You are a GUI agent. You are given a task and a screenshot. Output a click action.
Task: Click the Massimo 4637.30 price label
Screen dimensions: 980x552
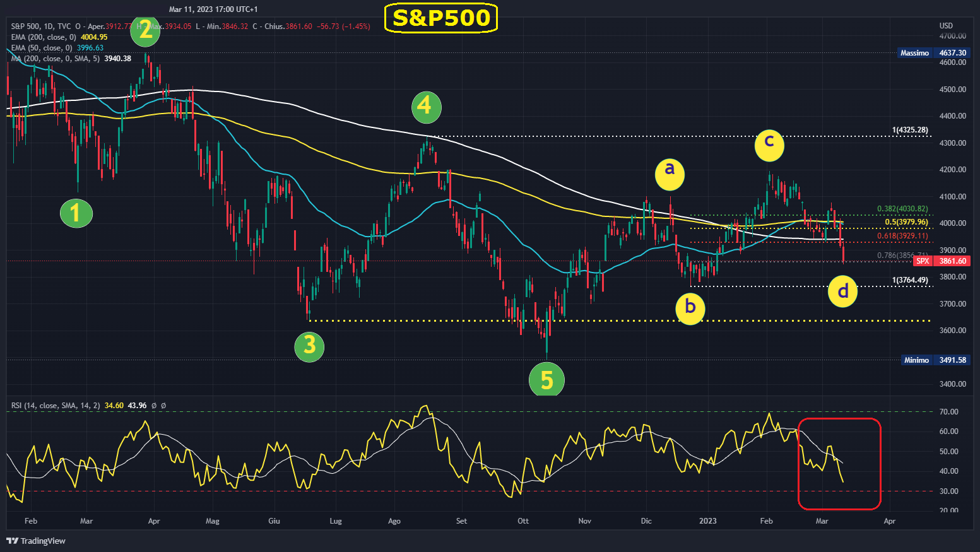click(933, 53)
